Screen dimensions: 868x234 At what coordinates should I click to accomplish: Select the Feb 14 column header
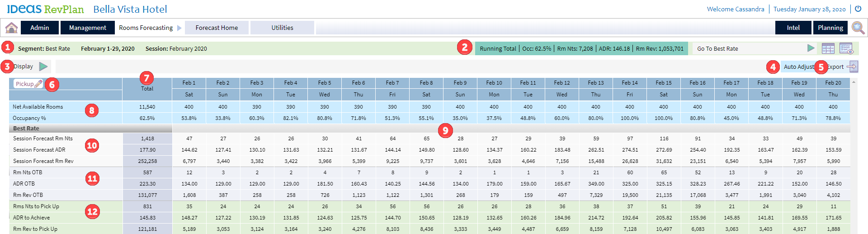click(x=629, y=83)
